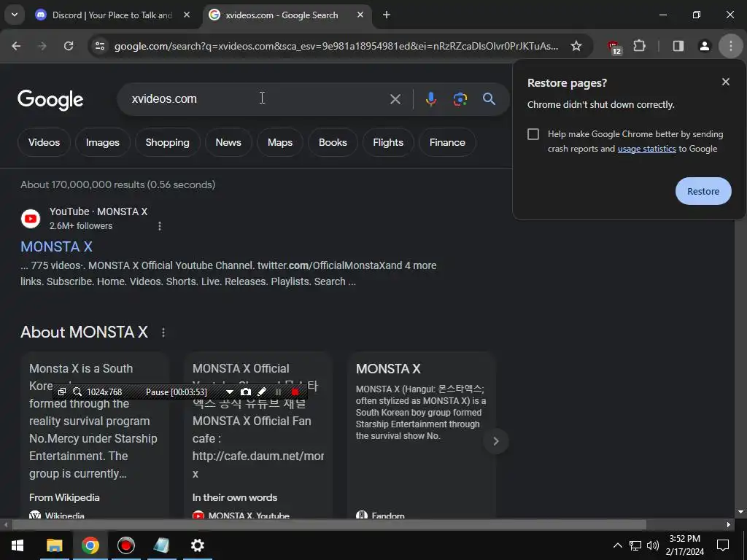Filter results by News
The width and height of the screenshot is (747, 560).
[x=228, y=142]
